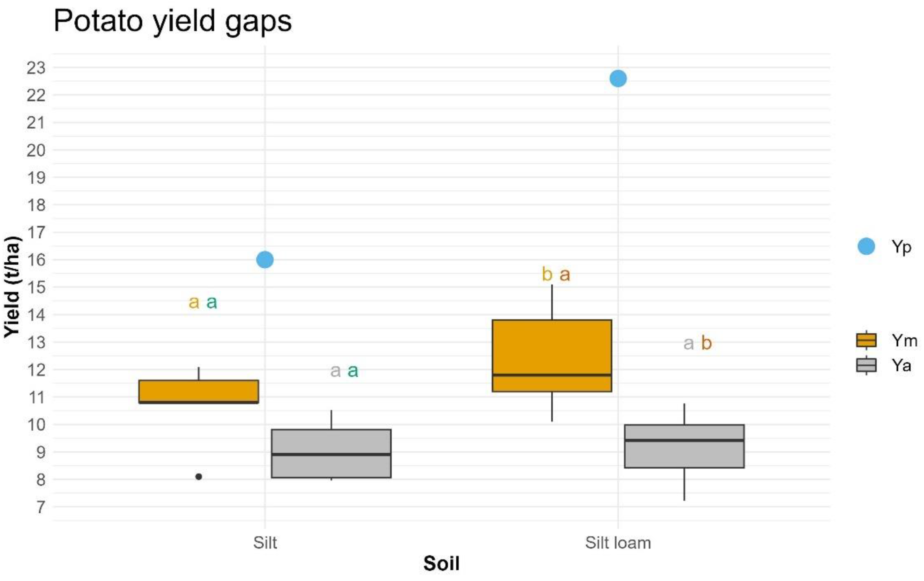Click the gray Ya legend box icon

866,365
